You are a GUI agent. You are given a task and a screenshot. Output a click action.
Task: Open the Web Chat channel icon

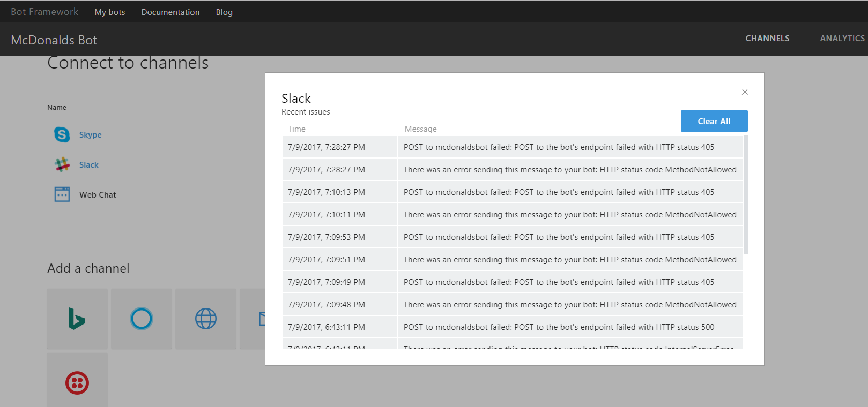point(62,194)
